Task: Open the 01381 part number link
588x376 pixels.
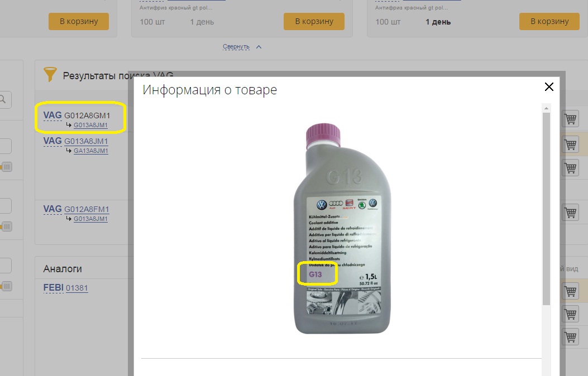Action: (77, 288)
